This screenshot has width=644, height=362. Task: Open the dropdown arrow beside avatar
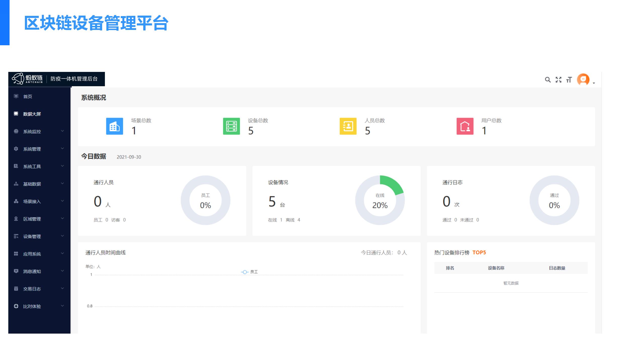(594, 83)
